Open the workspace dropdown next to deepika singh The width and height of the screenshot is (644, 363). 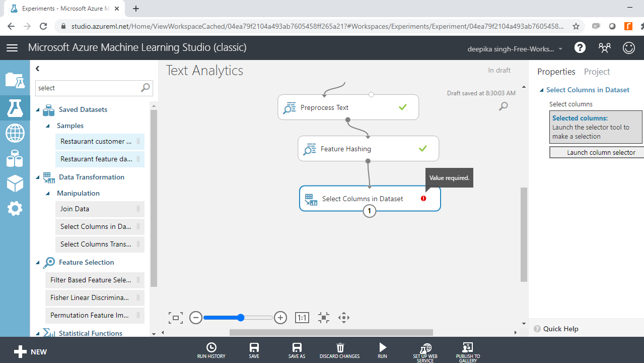tap(560, 49)
